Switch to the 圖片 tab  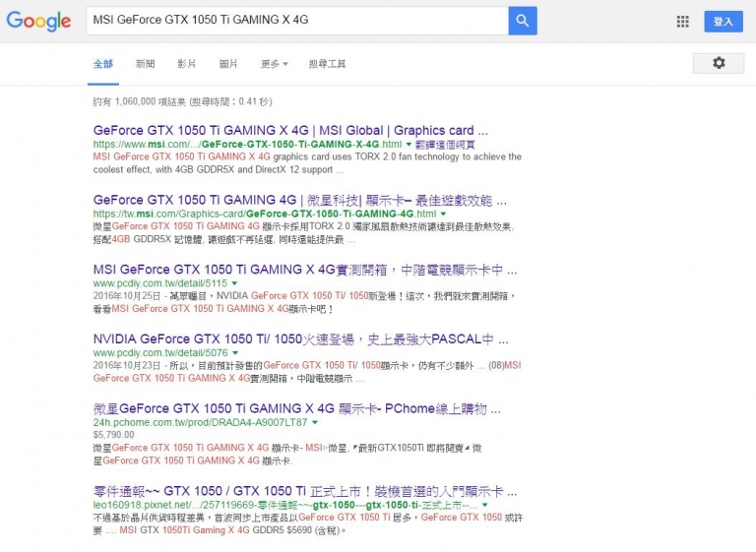(228, 64)
